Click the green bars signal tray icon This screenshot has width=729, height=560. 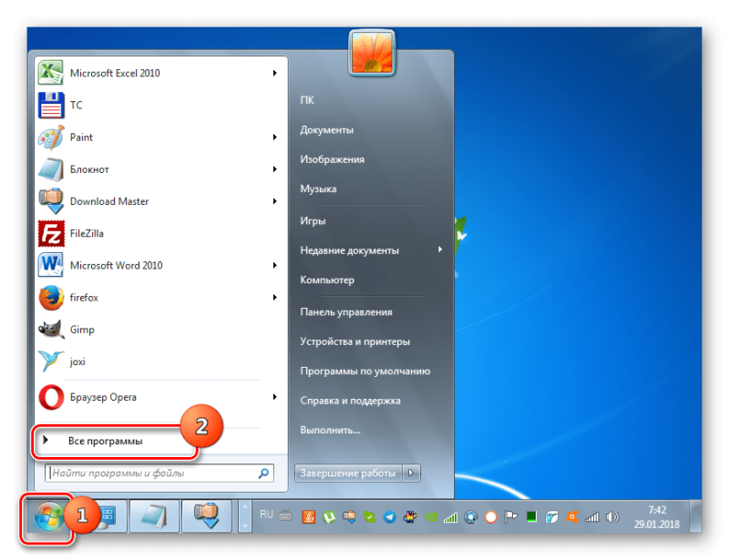pos(450,517)
